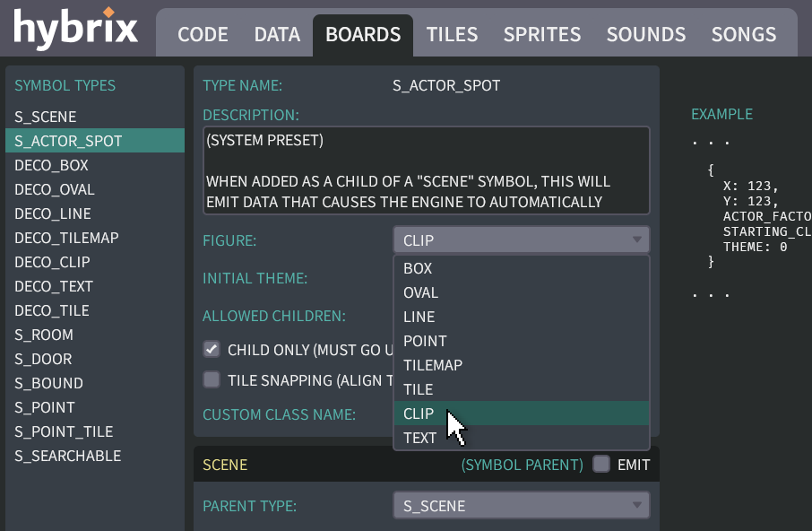Select the S_SEARCHABLE symbol type

tap(67, 456)
